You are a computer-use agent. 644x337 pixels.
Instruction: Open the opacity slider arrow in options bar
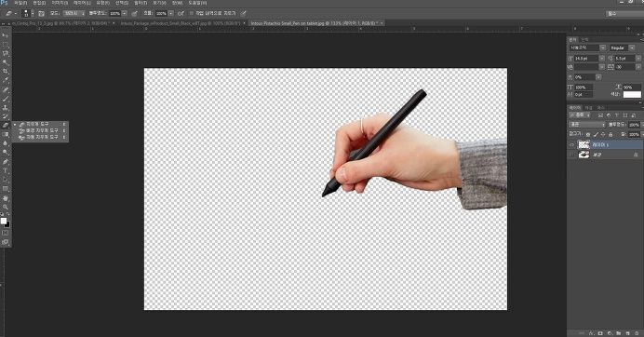(x=125, y=14)
